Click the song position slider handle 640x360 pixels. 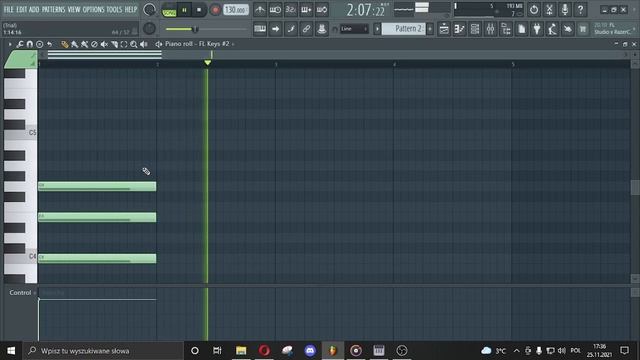point(195,29)
